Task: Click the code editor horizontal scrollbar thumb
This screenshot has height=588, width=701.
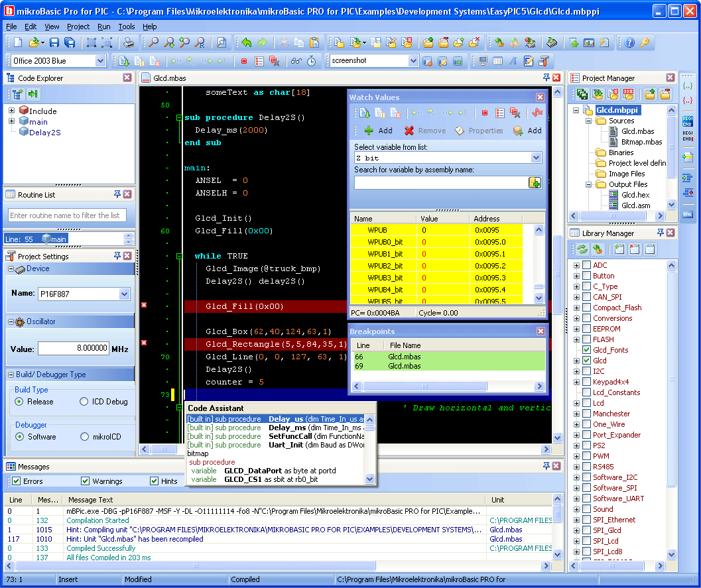Action: [x=164, y=449]
